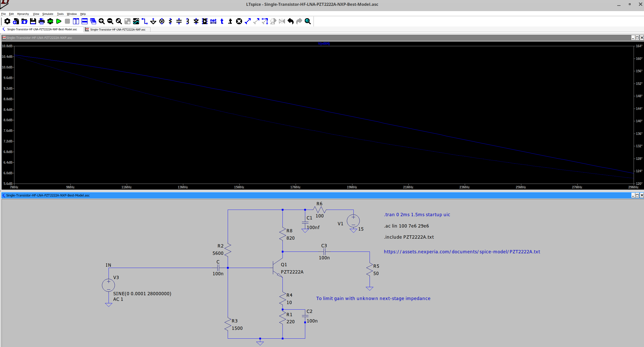This screenshot has width=644, height=347.
Task: Pick the Diode component tool
Action: [196, 21]
